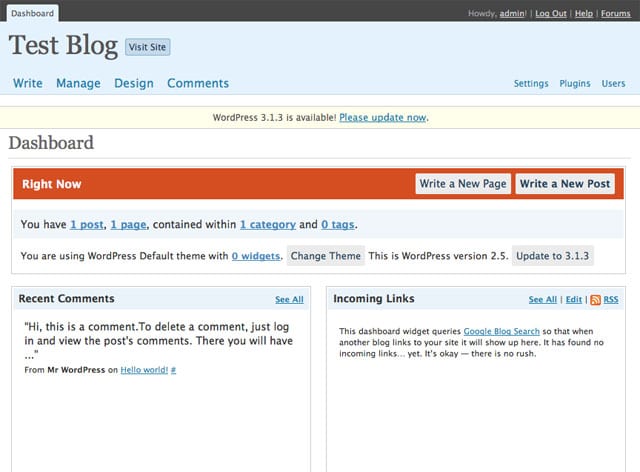Open the Comments section
The height and width of the screenshot is (472, 640).
point(198,83)
